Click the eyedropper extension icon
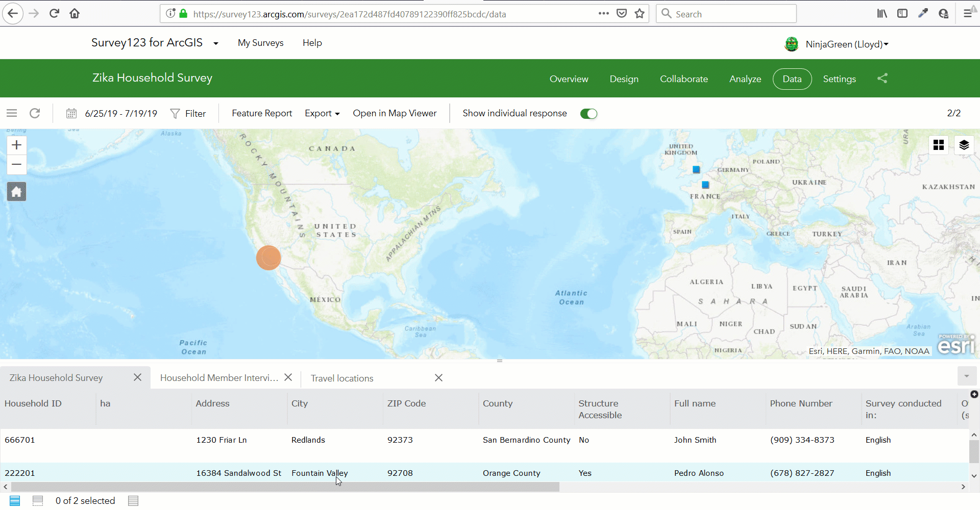This screenshot has width=980, height=510. (x=923, y=14)
